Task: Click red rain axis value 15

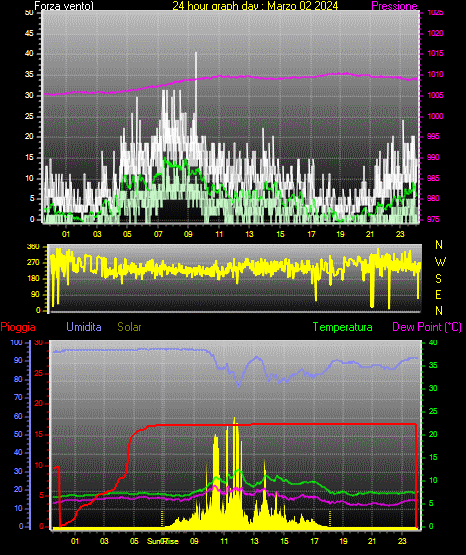Action: (39, 434)
